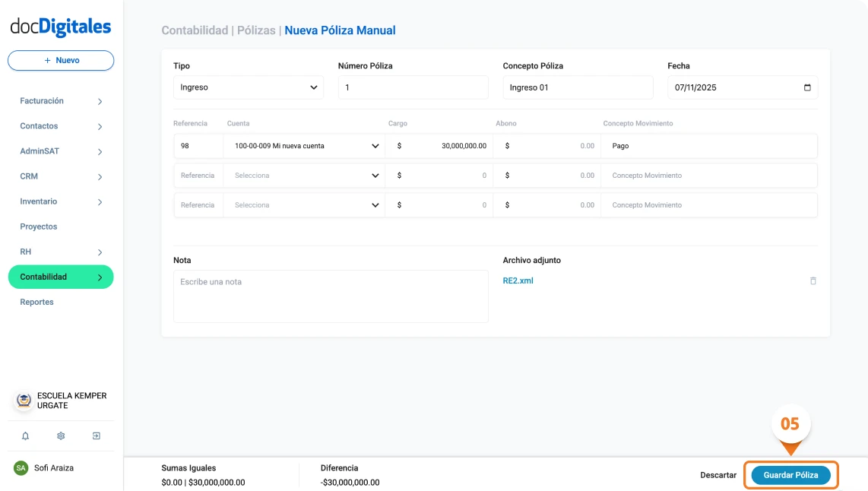Click Descartar to discard the póliza
868x491 pixels.
(x=718, y=475)
